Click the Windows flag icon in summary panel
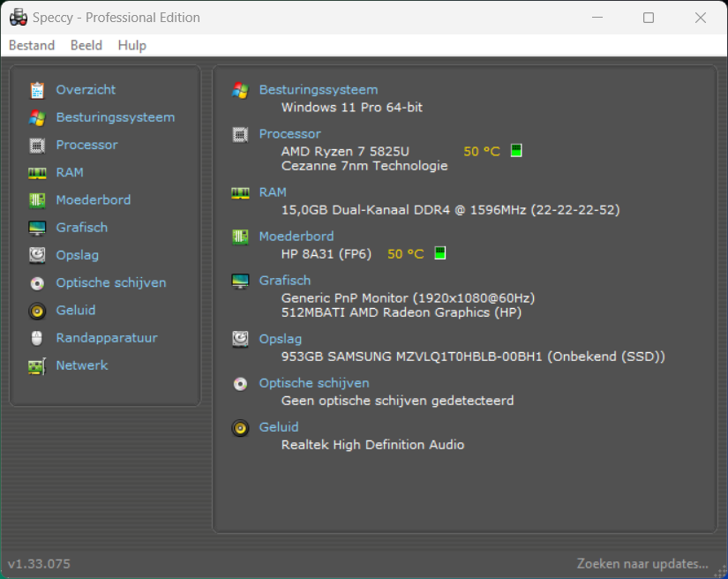728x579 pixels. [x=240, y=90]
